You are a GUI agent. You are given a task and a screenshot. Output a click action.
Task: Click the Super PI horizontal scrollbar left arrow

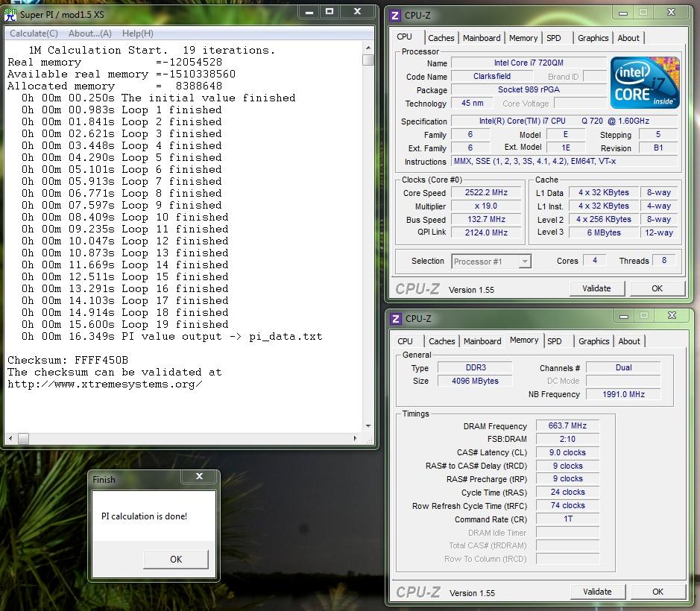point(10,439)
